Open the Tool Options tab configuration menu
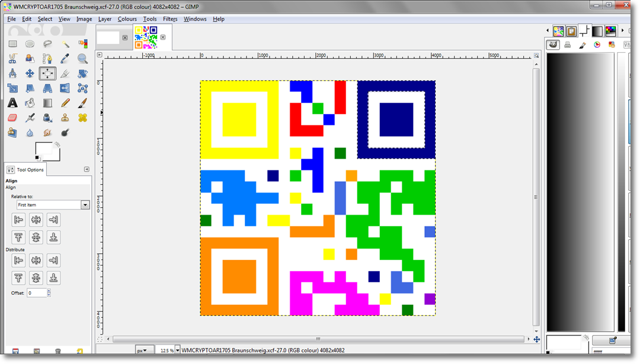This screenshot has height=364, width=640. click(87, 169)
